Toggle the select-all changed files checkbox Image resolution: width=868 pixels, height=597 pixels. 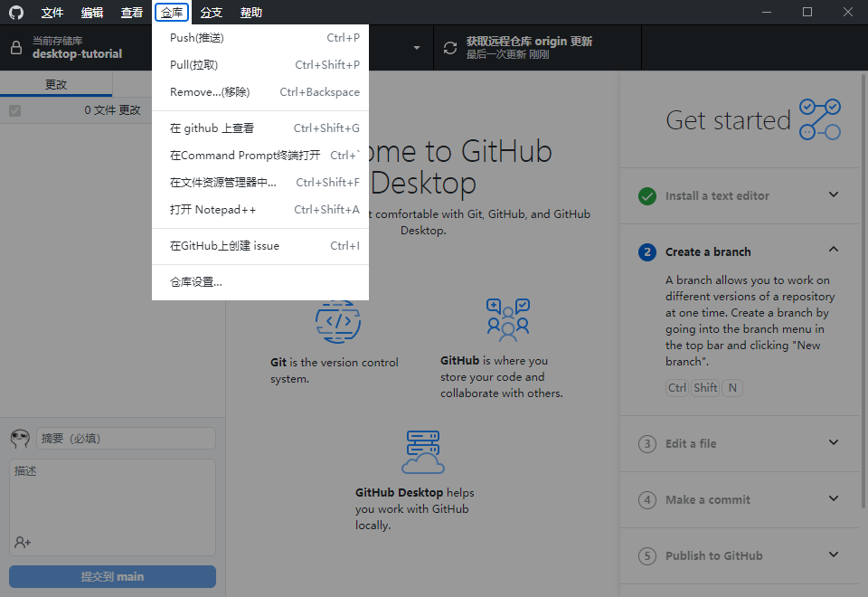coord(15,110)
